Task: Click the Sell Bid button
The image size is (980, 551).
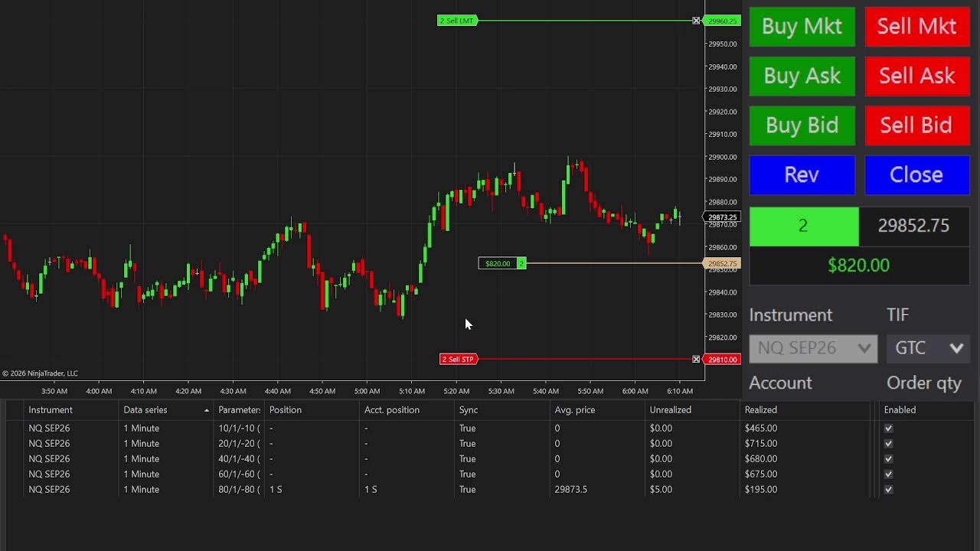Action: pyautogui.click(x=917, y=126)
